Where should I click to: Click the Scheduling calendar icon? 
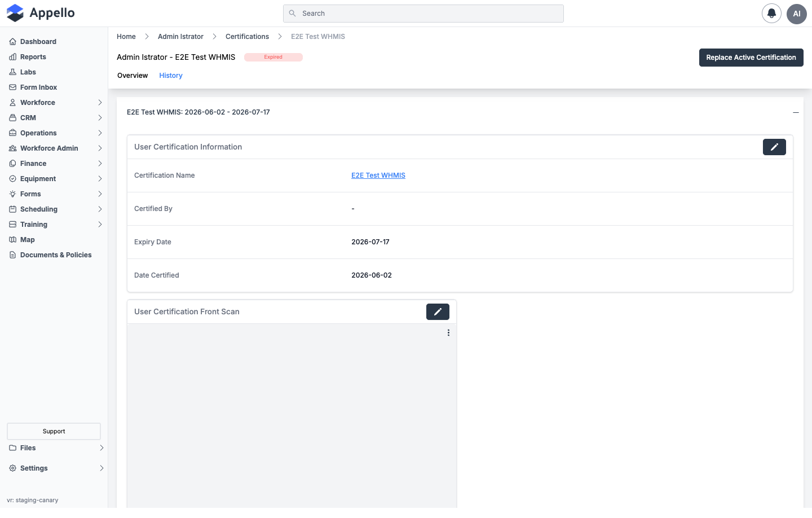(12, 209)
